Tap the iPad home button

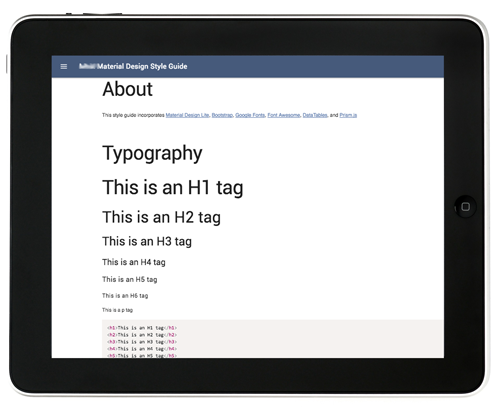pos(465,207)
